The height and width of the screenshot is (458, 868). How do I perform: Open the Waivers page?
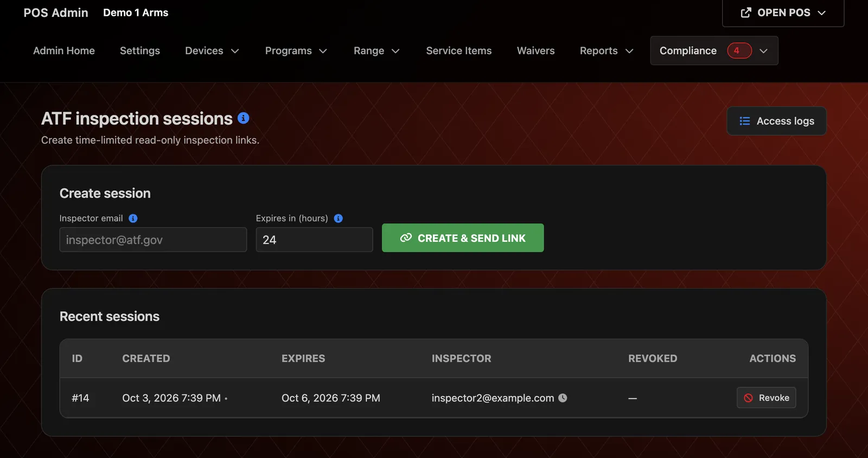[x=536, y=50]
